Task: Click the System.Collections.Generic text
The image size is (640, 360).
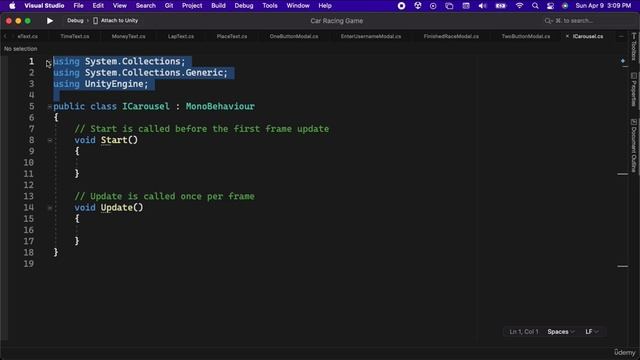Action: (x=156, y=73)
